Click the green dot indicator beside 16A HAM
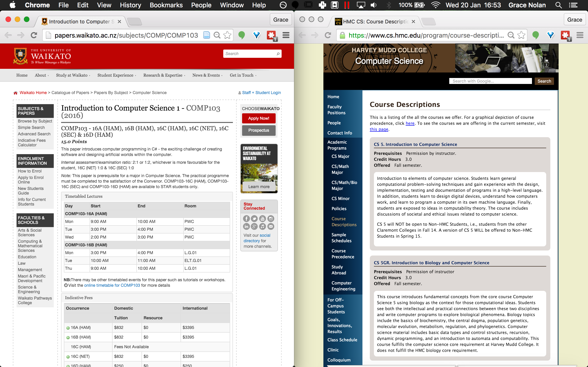This screenshot has width=588, height=367. [x=67, y=327]
